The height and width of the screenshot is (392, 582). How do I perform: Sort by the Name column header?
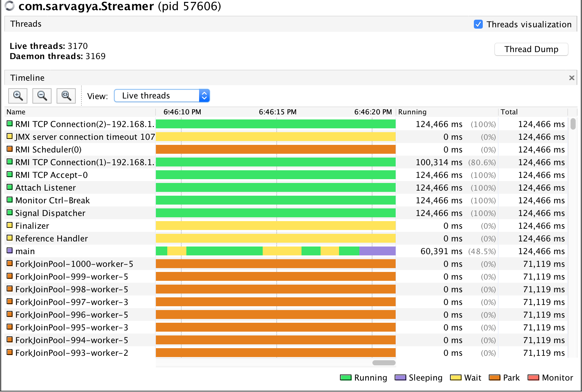(16, 112)
